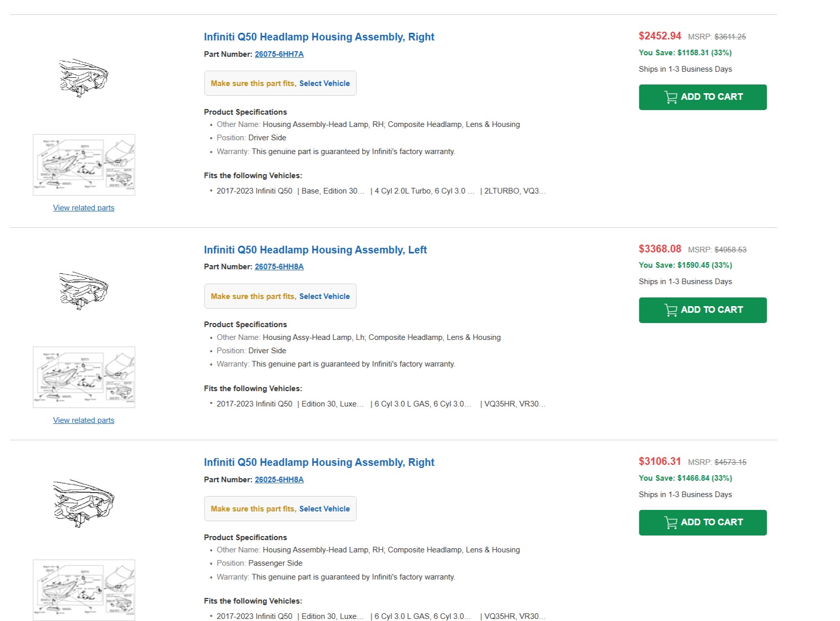Open parts diagram for 26075-6HH8A
The width and height of the screenshot is (840, 621).
click(84, 377)
